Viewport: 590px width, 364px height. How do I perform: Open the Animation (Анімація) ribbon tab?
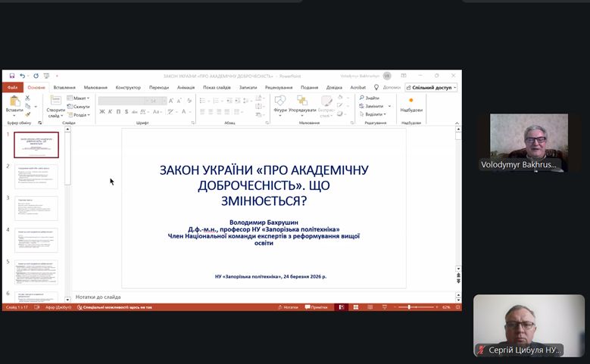(x=186, y=87)
